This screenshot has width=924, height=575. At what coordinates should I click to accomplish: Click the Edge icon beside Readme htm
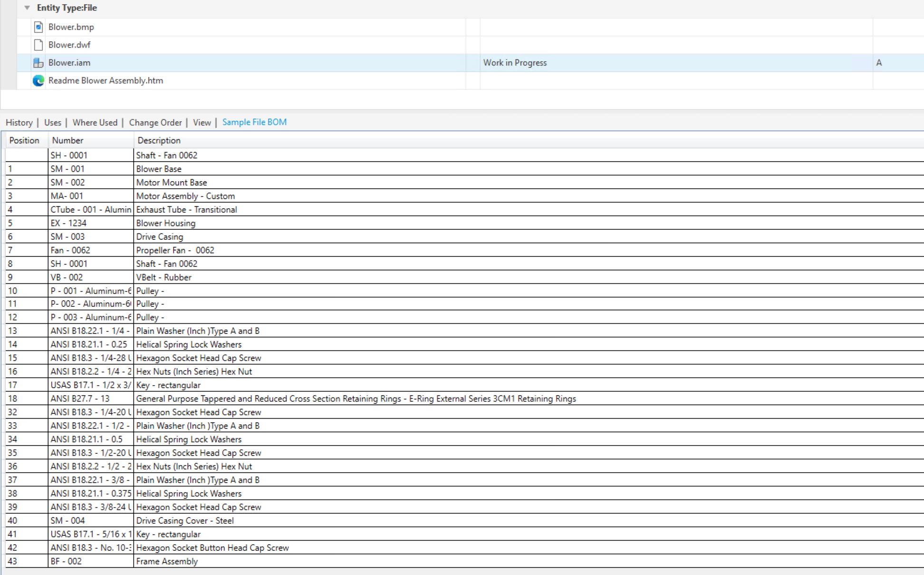coord(38,81)
